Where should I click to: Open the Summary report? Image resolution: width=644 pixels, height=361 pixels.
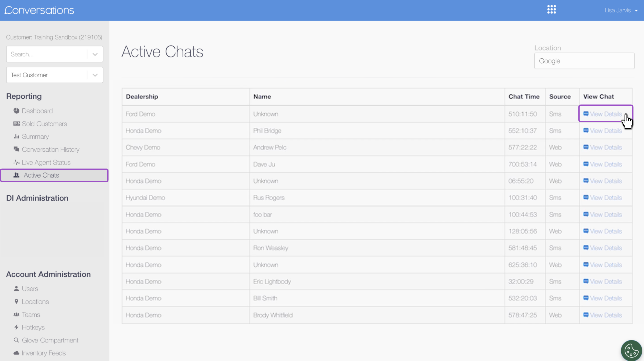click(x=35, y=137)
